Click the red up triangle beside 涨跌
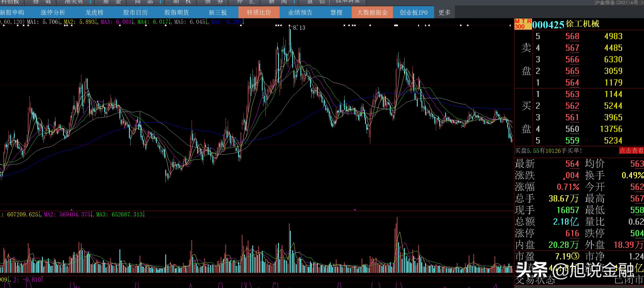Viewport: 644px width, 288px height. pos(564,178)
